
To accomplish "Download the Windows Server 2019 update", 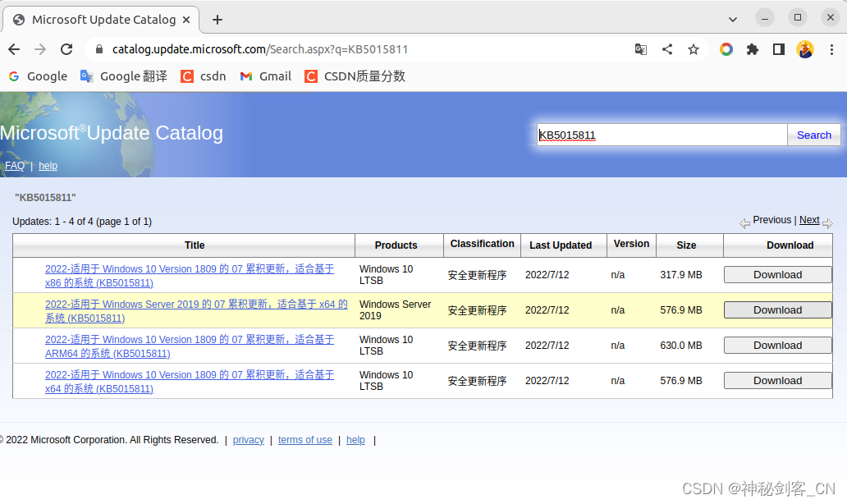I will (x=777, y=310).
